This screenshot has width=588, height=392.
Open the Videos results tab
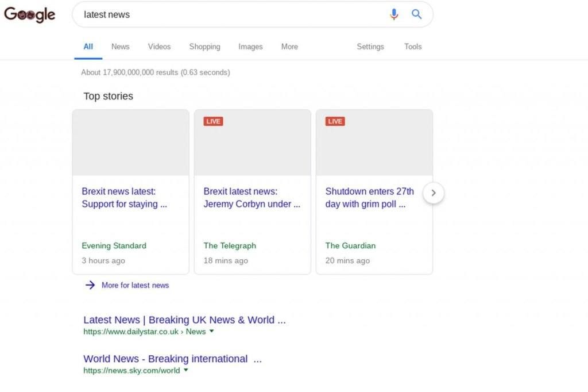point(159,47)
